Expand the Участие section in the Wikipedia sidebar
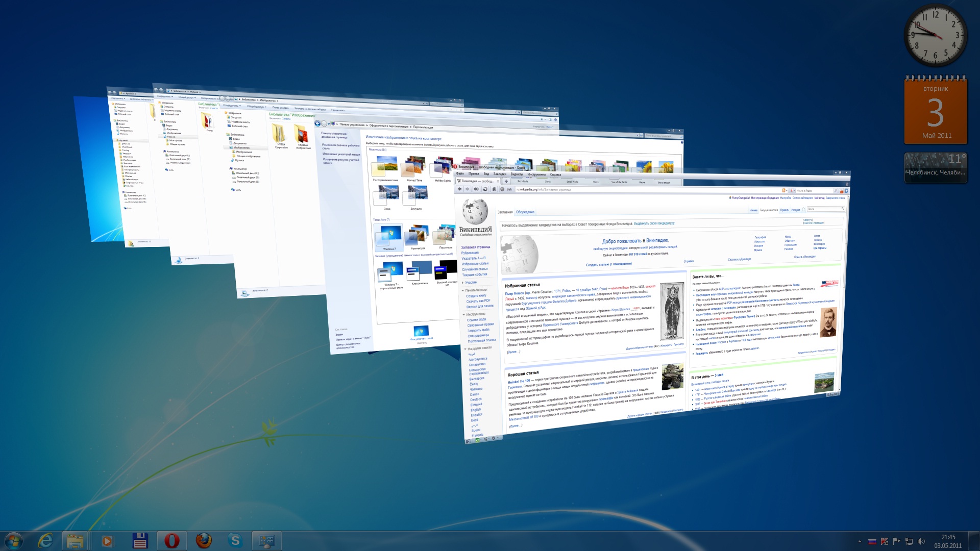Viewport: 980px width, 551px height. tap(471, 282)
